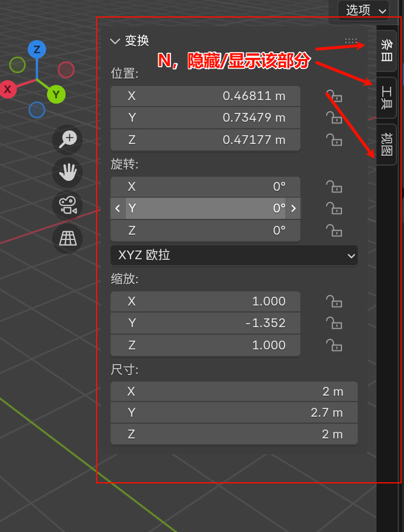Switch to the 工具 sidebar tab

point(386,98)
